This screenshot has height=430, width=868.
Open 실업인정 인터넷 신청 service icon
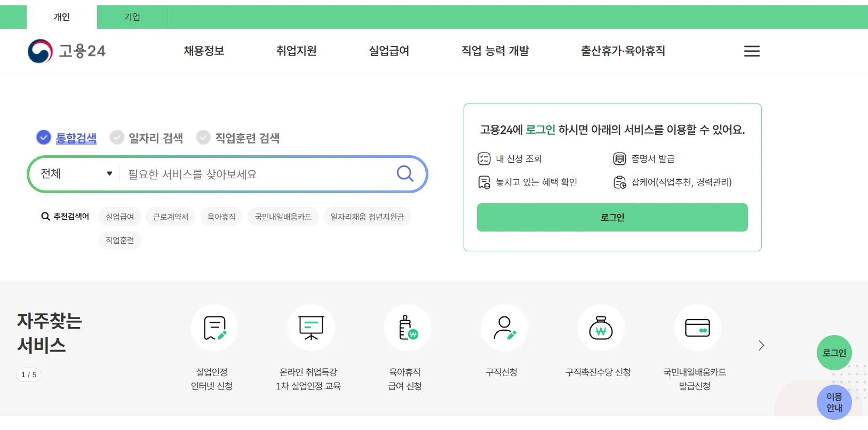[214, 328]
